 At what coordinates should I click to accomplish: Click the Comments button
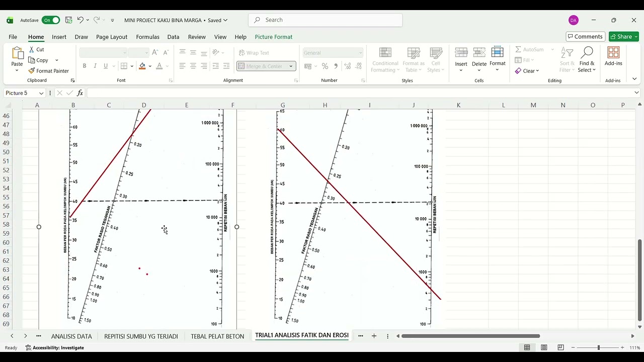pyautogui.click(x=585, y=37)
